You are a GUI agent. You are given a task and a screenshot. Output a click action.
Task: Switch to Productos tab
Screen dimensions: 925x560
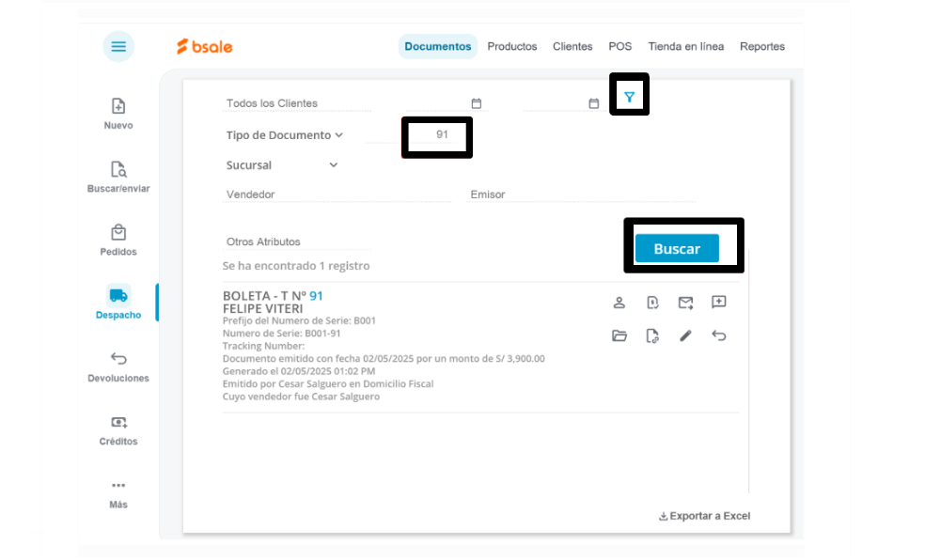[x=512, y=47]
